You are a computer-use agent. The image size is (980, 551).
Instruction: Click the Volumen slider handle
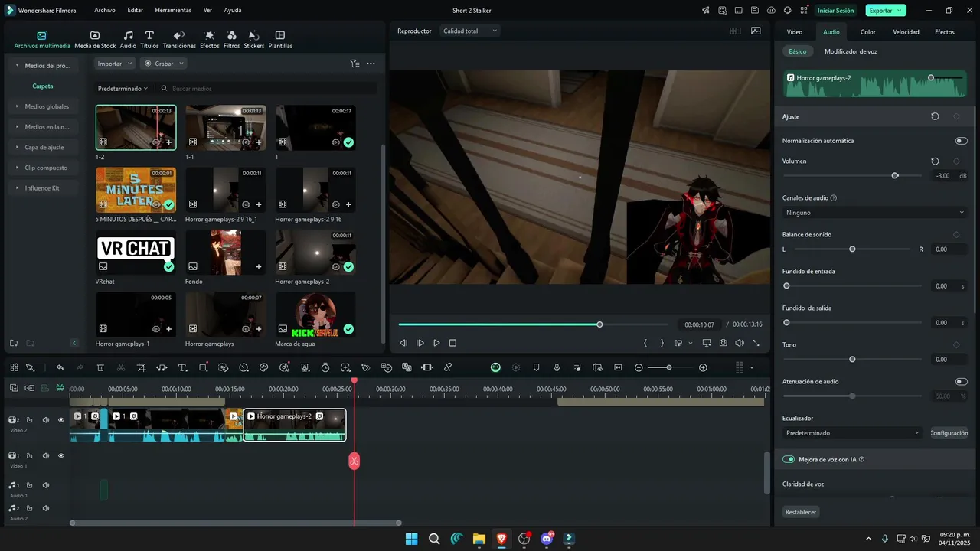[895, 176]
